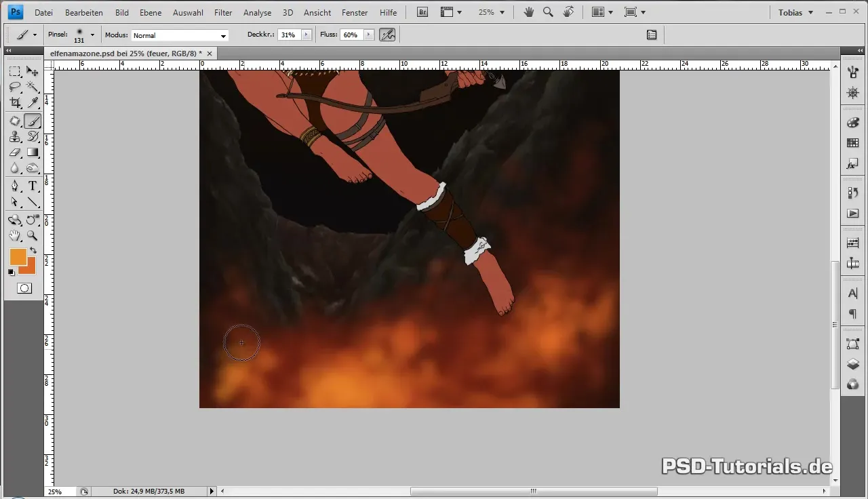This screenshot has height=499, width=868.
Task: Toggle the Brush panel from options bar
Action: (652, 35)
